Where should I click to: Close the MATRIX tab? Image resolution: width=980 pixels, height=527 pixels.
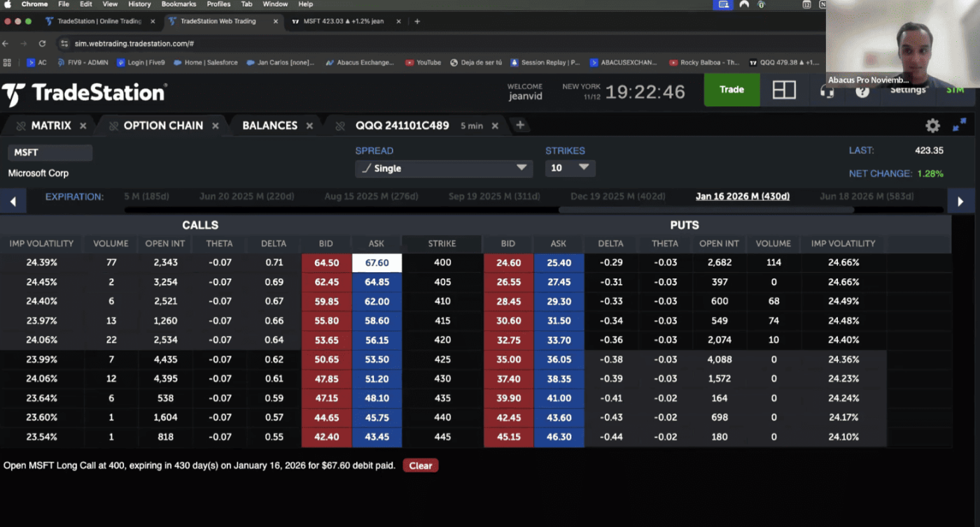tap(83, 126)
